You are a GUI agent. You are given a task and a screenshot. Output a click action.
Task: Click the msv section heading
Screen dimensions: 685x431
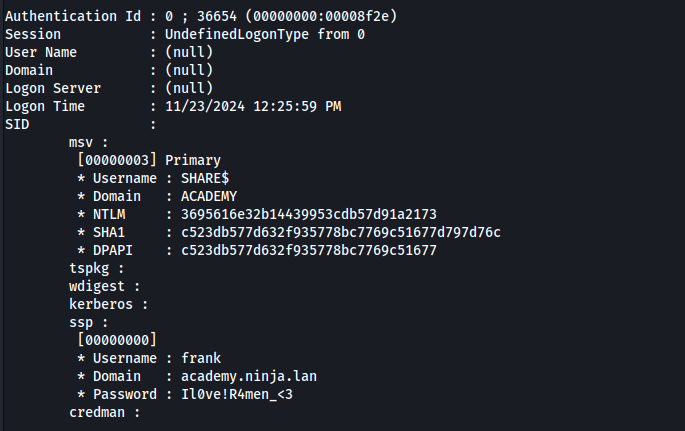(x=88, y=142)
